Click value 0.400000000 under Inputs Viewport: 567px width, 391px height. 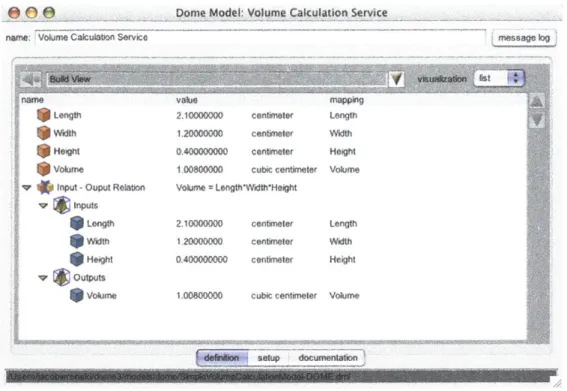click(202, 259)
